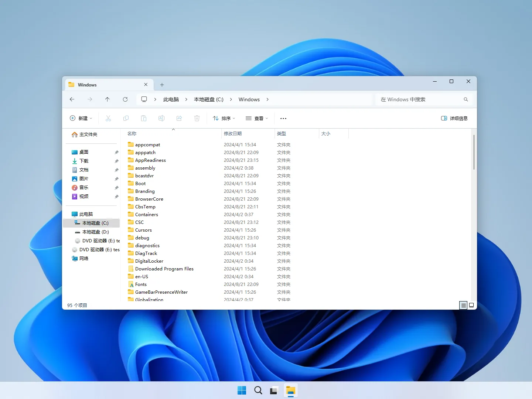Switch to details view using bottom-right toggle

click(x=463, y=305)
